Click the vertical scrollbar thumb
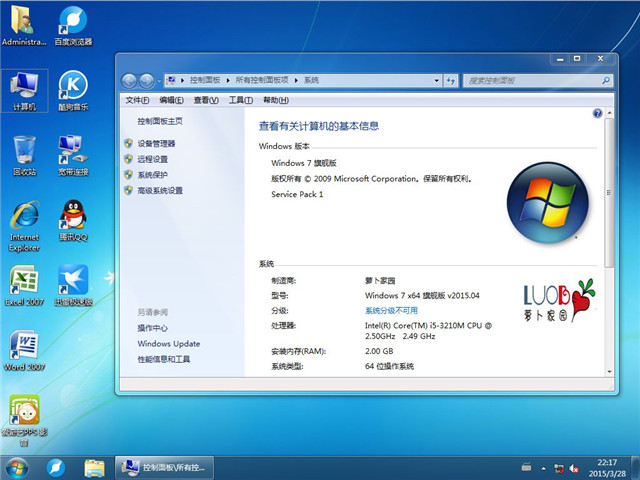Screen dimensions: 640x480 click(609, 193)
